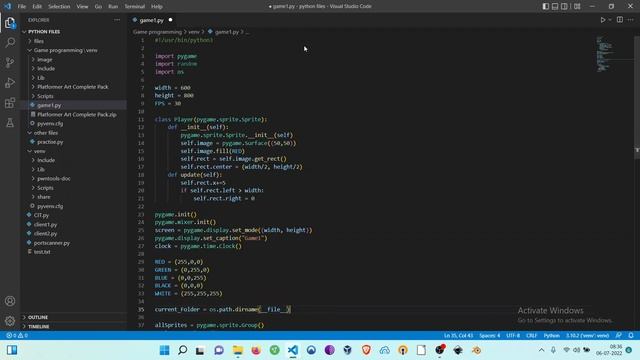640x360 pixels.
Task: Open the Terminal menu
Action: (135, 7)
